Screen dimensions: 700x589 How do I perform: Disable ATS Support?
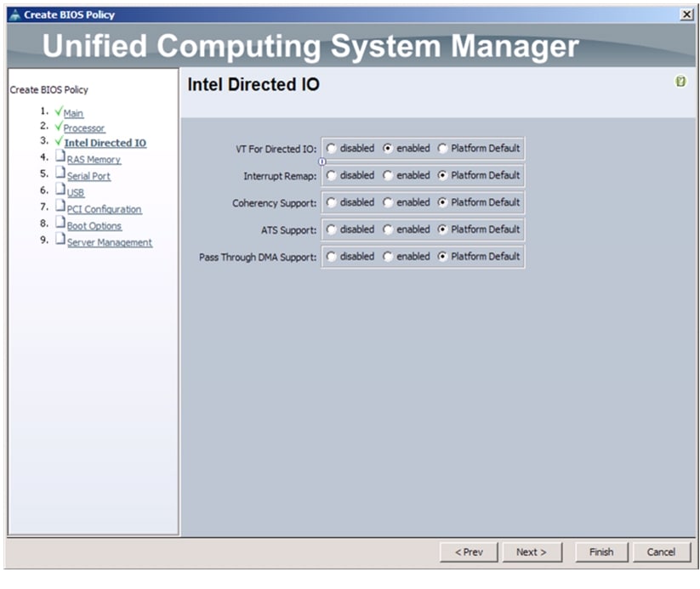[331, 229]
